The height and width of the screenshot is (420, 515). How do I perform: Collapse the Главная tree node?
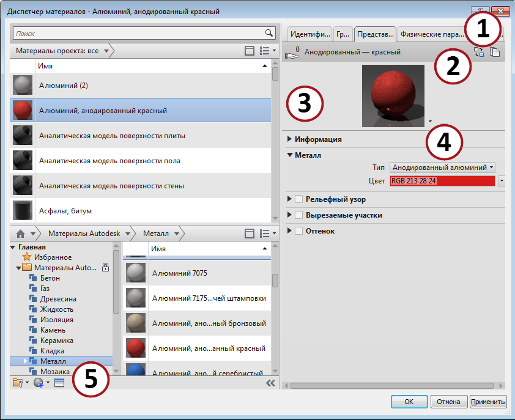click(x=13, y=247)
